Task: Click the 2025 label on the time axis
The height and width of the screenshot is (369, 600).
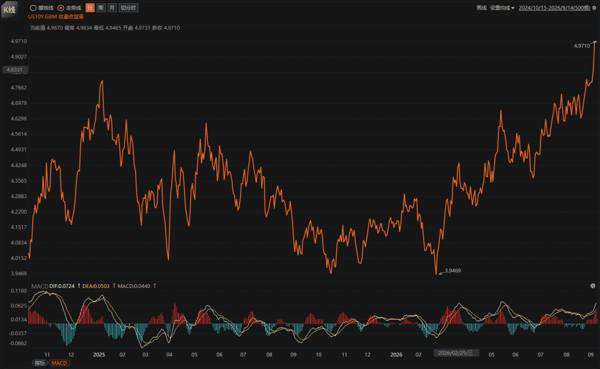Action: click(99, 355)
